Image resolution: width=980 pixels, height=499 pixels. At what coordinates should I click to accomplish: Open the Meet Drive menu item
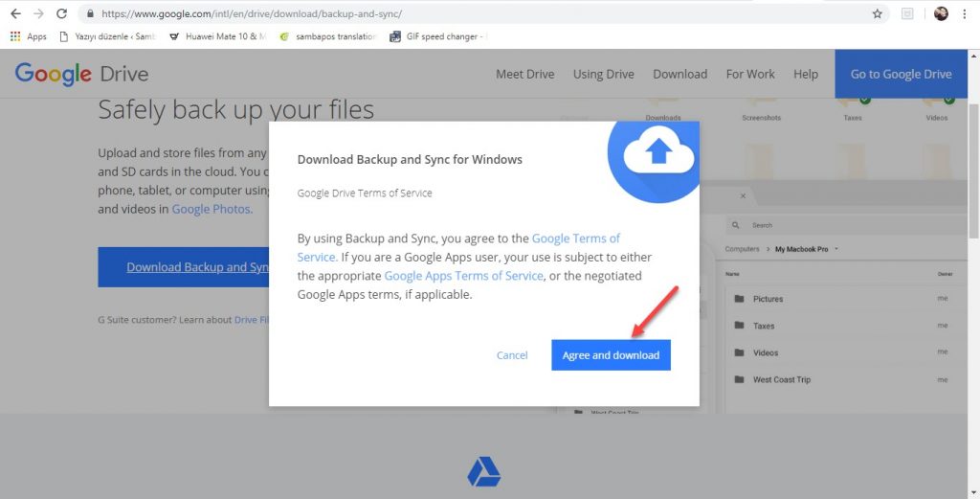(525, 74)
